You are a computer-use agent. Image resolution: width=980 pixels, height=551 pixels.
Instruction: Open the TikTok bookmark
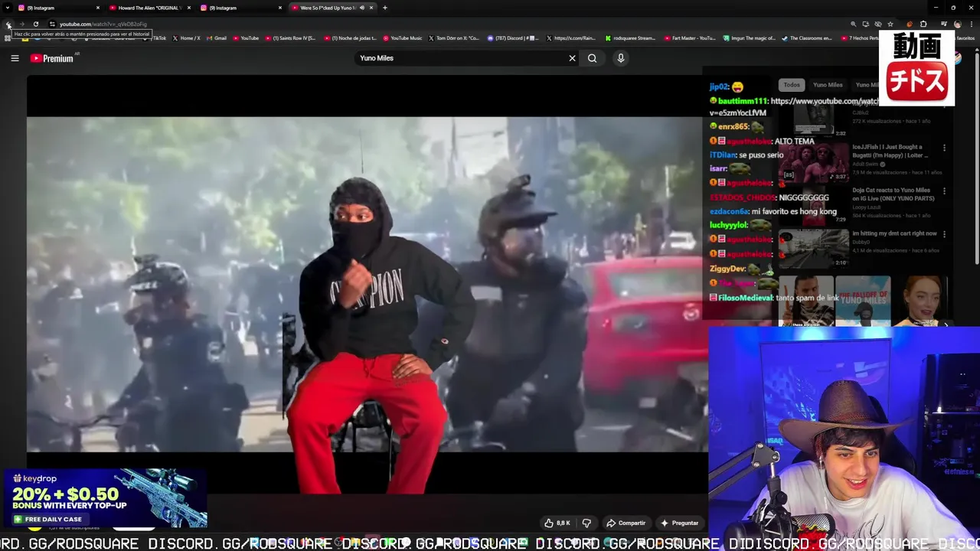pos(157,38)
